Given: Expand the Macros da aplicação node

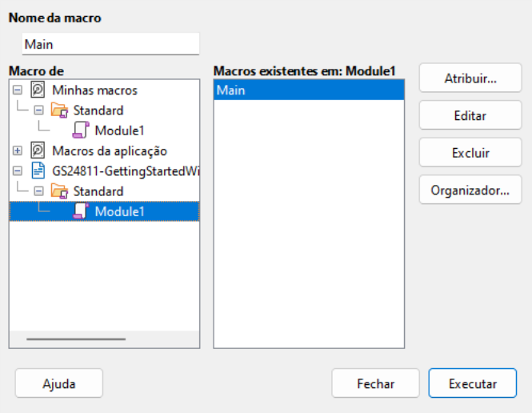Looking at the screenshot, I should [x=18, y=150].
